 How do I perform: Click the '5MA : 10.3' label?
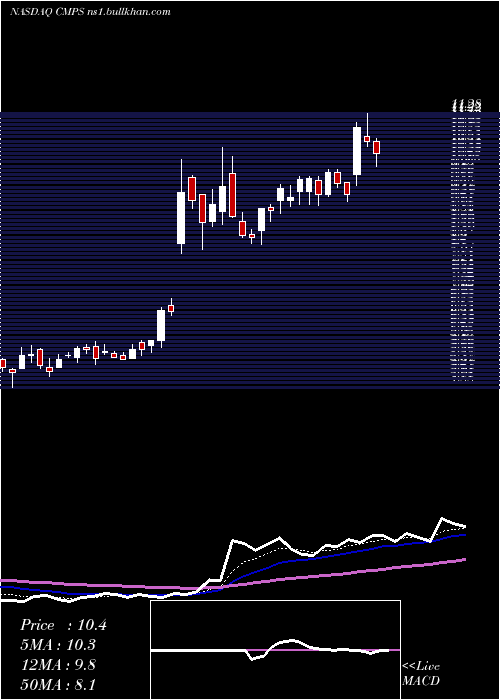point(58,645)
